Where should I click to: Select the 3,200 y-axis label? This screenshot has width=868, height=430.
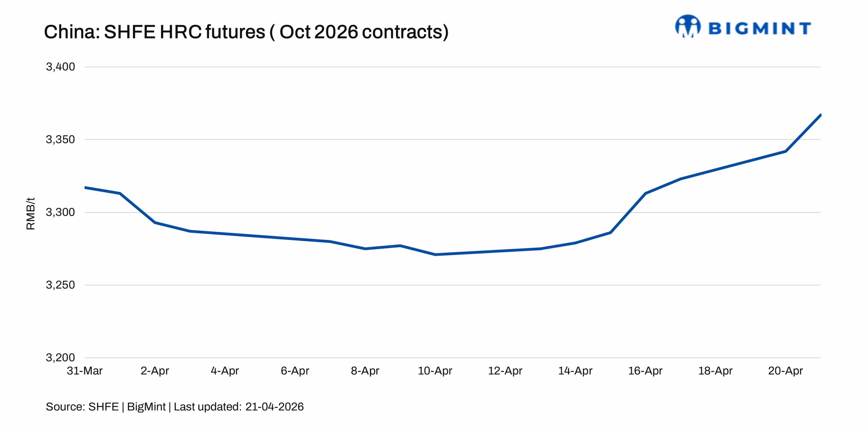coord(60,357)
